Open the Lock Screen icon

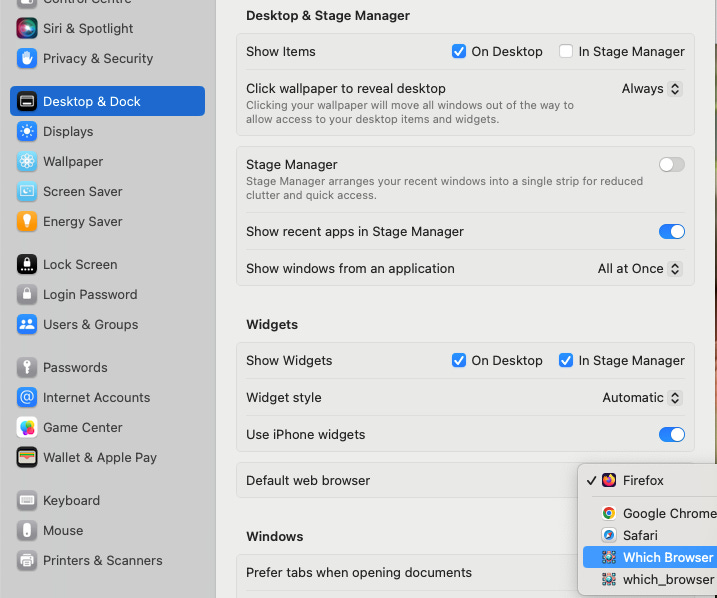(x=27, y=265)
